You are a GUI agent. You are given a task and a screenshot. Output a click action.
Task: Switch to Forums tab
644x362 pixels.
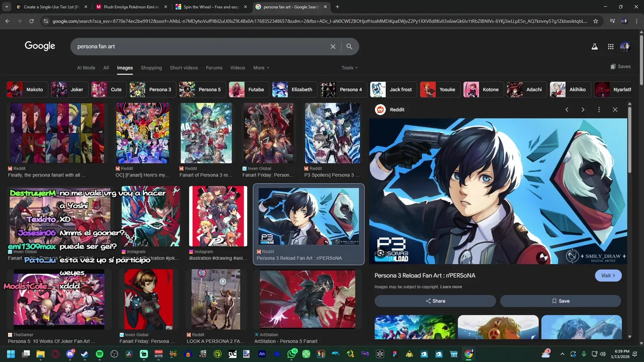(x=214, y=68)
